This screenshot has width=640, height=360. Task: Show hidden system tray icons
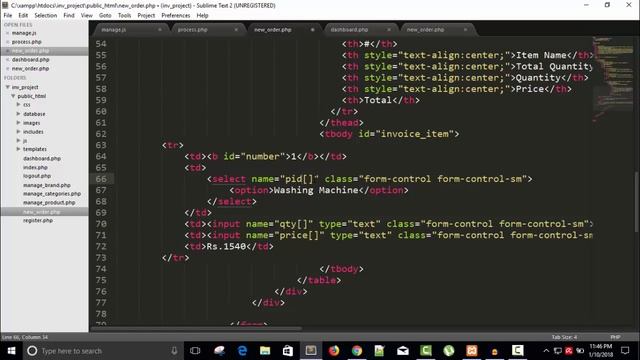tap(546, 351)
